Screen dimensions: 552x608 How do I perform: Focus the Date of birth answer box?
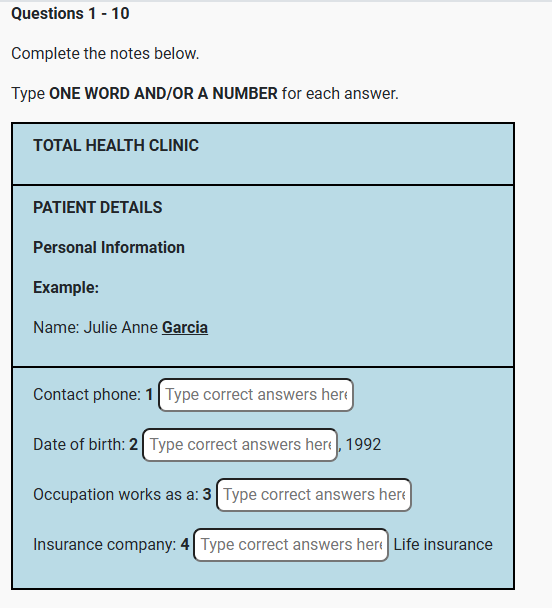pos(240,445)
